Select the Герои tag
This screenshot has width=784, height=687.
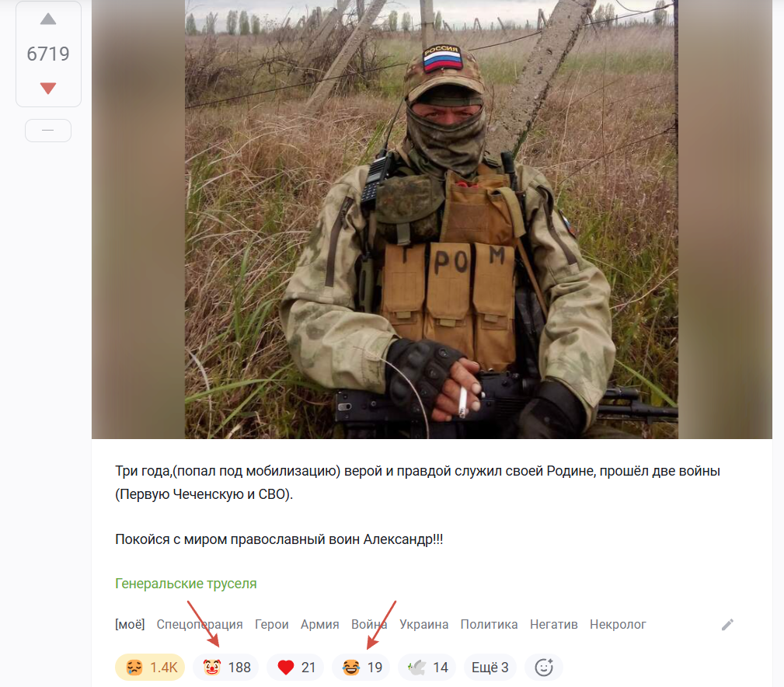pyautogui.click(x=271, y=625)
